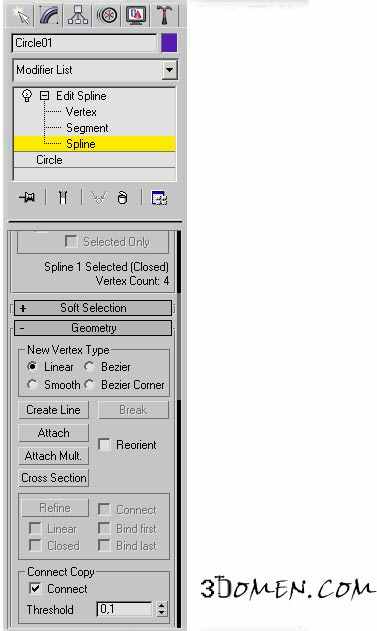Enable the Reorient checkbox
377x631 pixels.
(x=104, y=445)
